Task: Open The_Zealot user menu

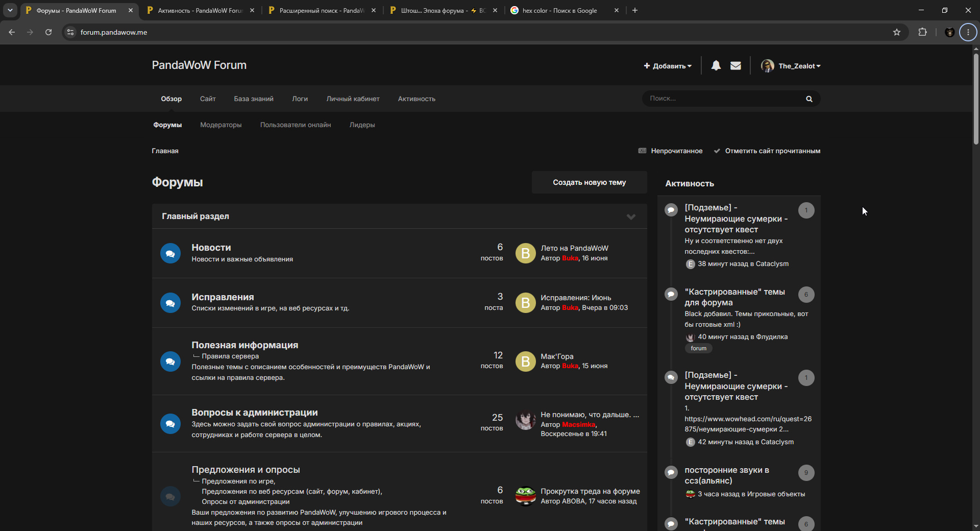Action: click(x=791, y=66)
